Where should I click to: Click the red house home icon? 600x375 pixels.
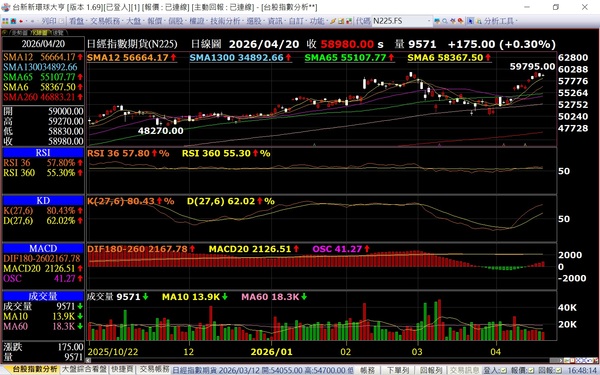13,21
